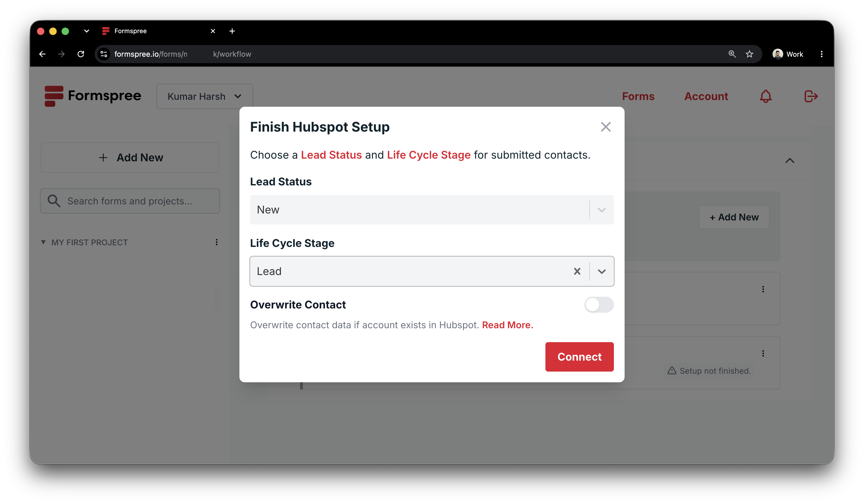Click the Life Cycle Stage combo showing Lead
864x504 pixels.
(432, 271)
